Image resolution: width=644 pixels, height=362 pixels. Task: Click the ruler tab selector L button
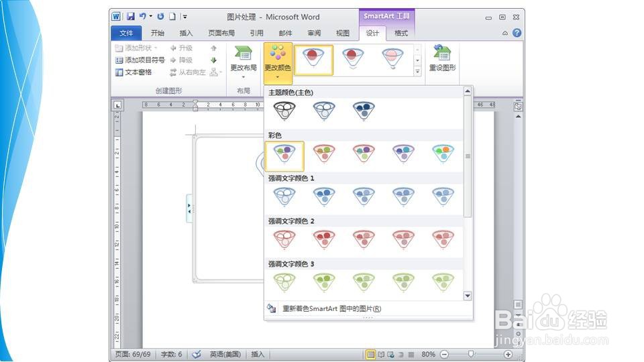pyautogui.click(x=118, y=105)
